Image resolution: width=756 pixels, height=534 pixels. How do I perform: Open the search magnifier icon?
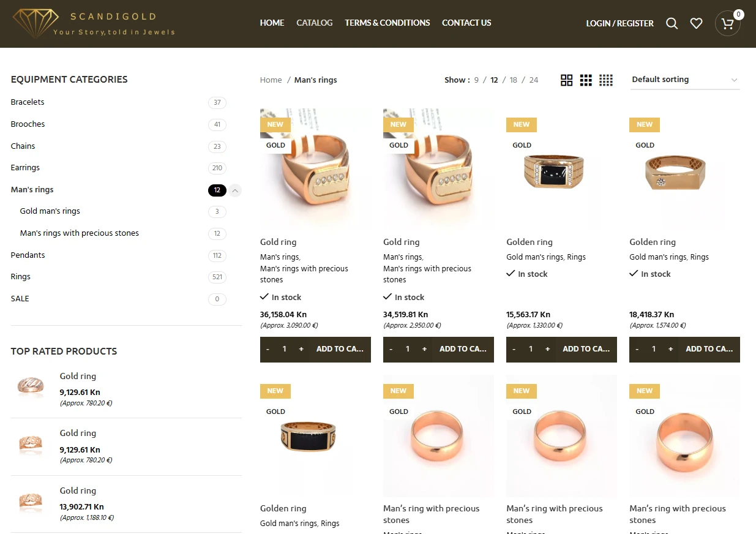pyautogui.click(x=672, y=23)
